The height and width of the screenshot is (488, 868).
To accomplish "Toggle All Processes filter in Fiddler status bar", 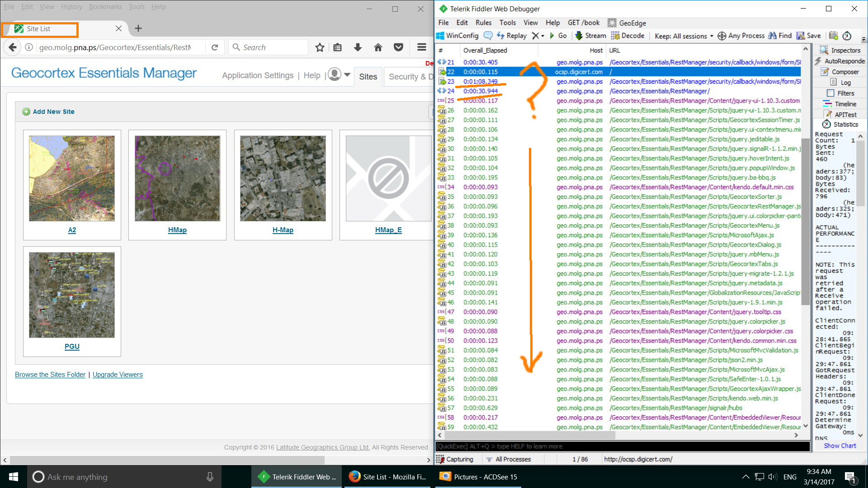I will pos(508,459).
